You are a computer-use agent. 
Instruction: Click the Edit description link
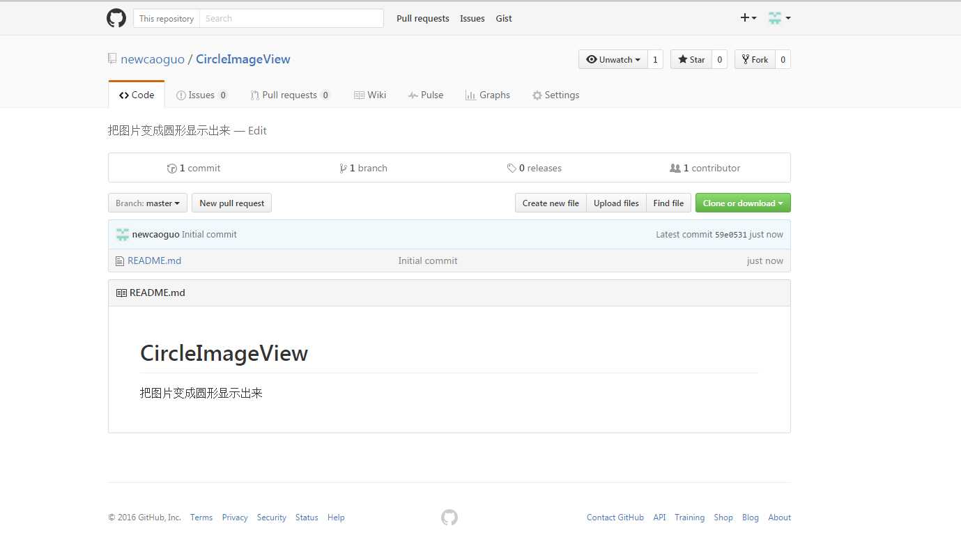257,131
